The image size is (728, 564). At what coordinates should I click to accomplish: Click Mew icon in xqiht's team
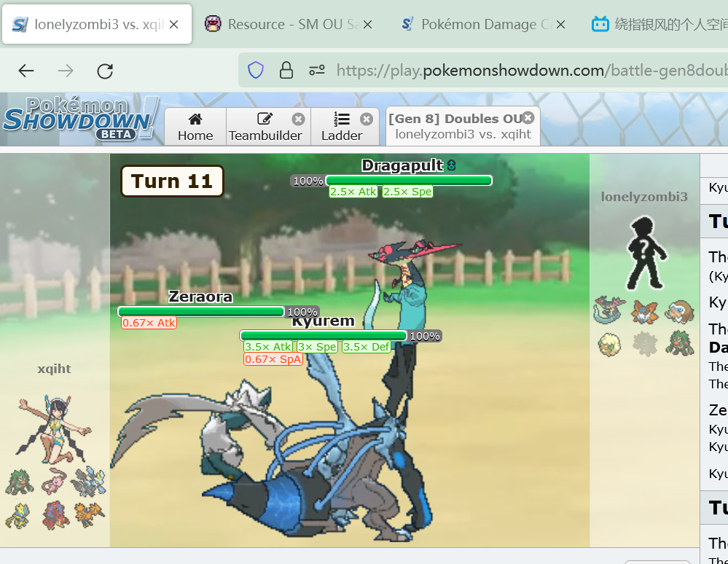pos(54,482)
